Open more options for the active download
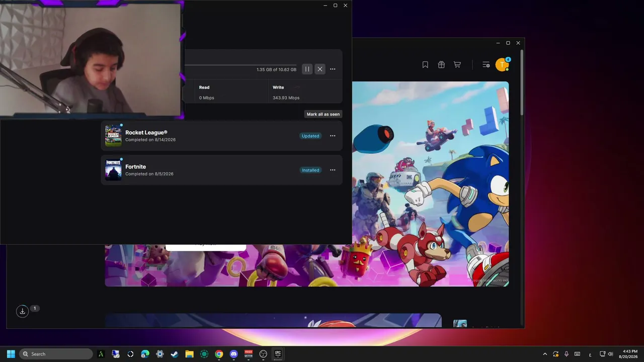Screen dimensions: 644x362 pyautogui.click(x=333, y=69)
